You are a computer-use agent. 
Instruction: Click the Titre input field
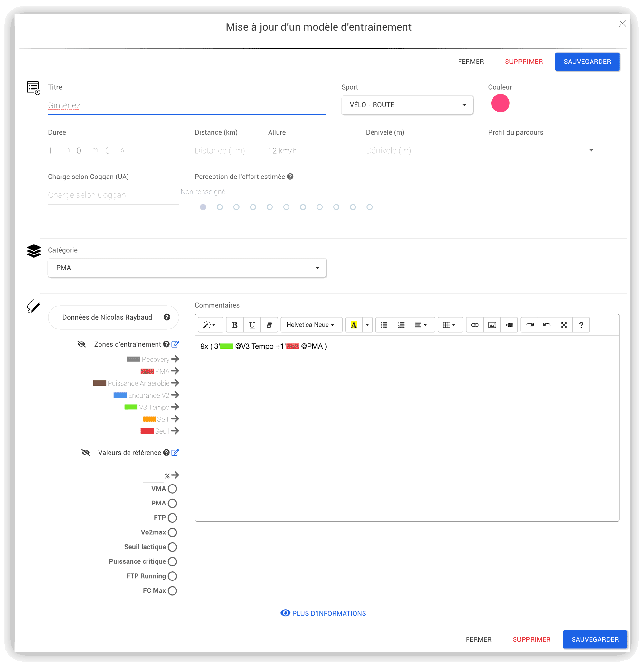click(x=186, y=106)
